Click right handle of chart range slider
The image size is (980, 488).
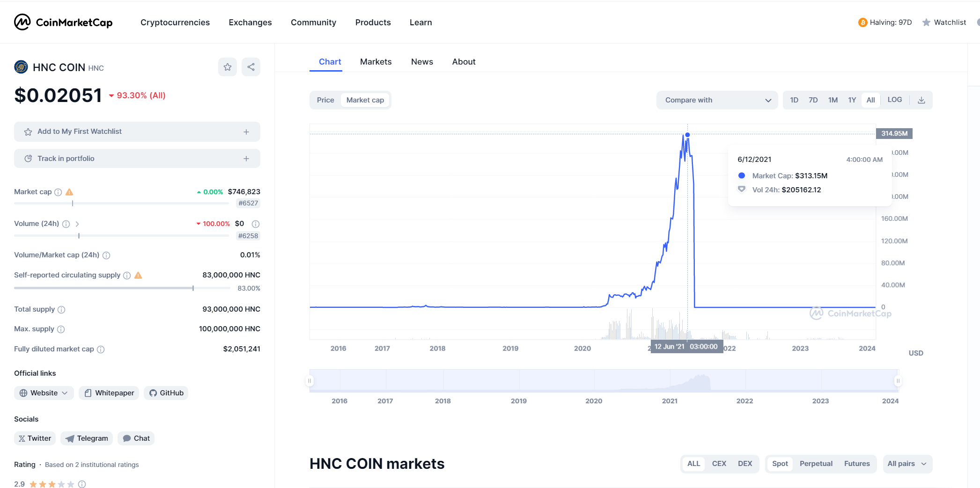pyautogui.click(x=898, y=381)
